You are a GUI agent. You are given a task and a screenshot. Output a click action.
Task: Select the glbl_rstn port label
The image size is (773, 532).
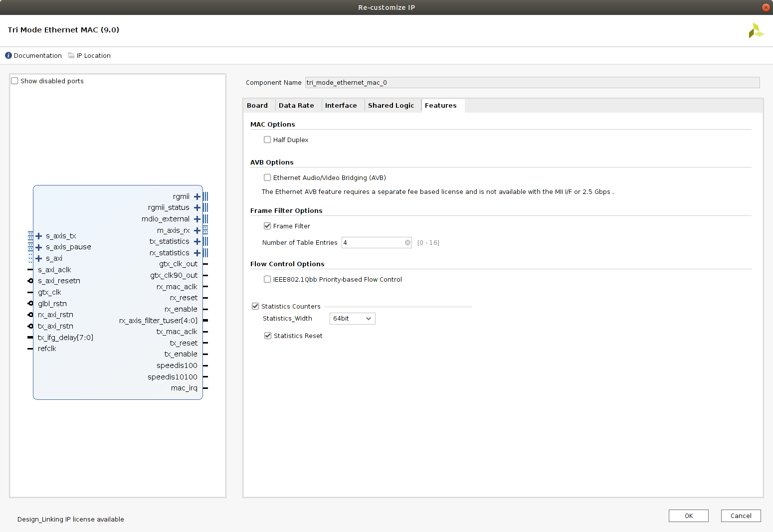click(52, 304)
